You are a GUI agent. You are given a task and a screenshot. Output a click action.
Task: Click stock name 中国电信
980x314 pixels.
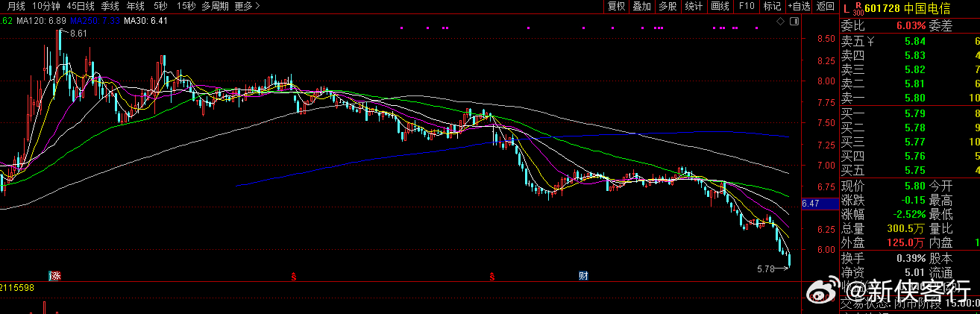pos(927,8)
